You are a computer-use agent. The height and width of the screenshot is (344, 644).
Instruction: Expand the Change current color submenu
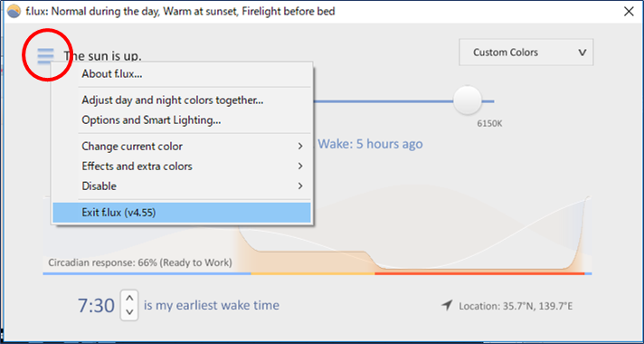tap(300, 147)
